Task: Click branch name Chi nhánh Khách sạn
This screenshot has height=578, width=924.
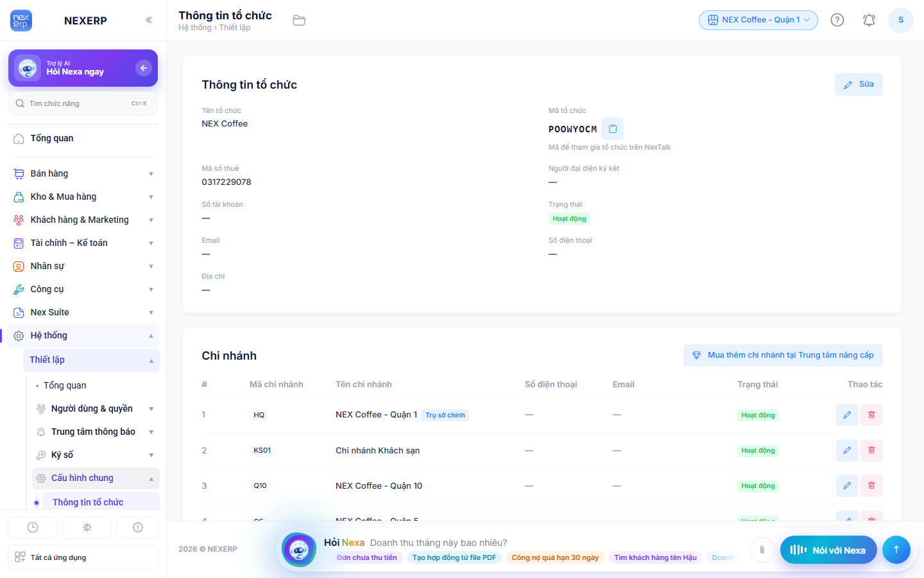Action: (x=377, y=450)
